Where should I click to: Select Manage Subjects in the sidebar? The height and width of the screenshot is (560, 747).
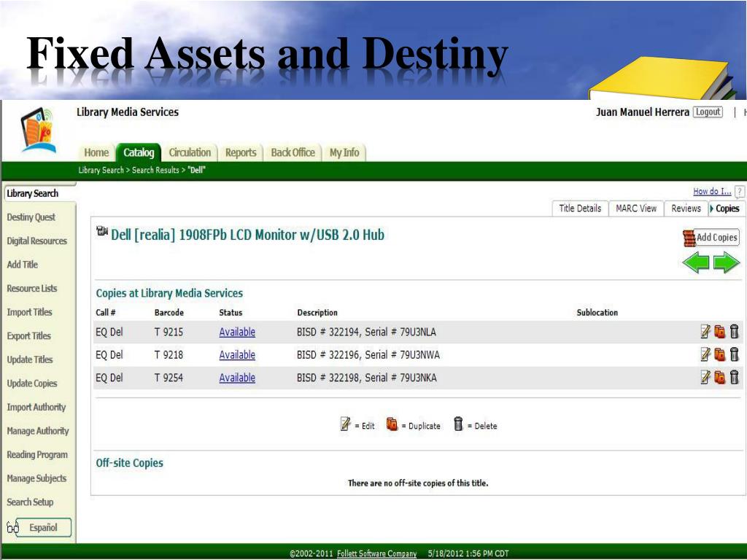(36, 478)
